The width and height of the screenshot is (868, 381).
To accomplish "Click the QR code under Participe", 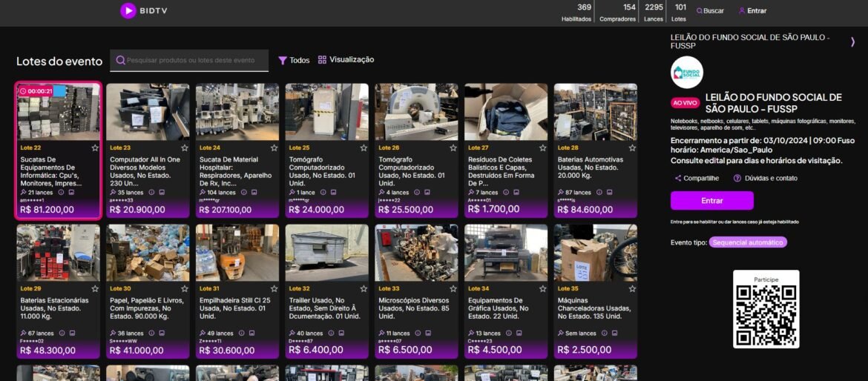I will [766, 315].
